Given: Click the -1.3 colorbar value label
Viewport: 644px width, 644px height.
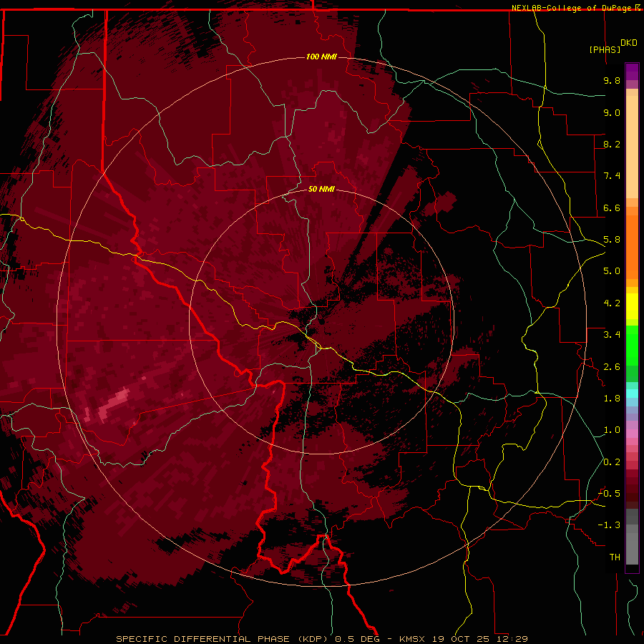Looking at the screenshot, I should [x=609, y=525].
